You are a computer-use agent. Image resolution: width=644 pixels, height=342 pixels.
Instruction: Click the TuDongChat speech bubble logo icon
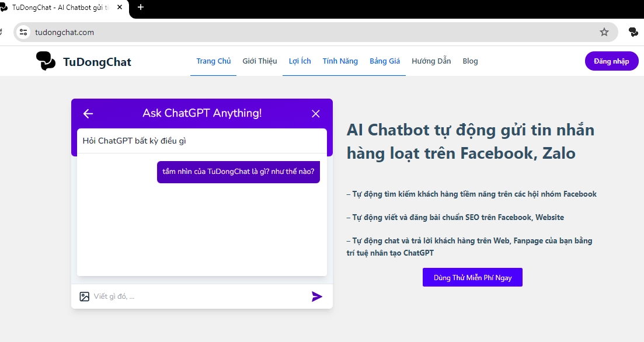click(x=46, y=61)
